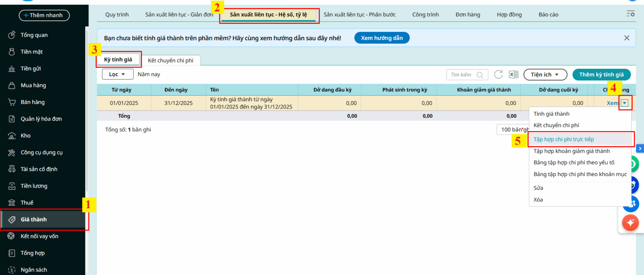644x275 pixels.
Task: Switch to Kết chuyển chi phí tab
Action: [x=171, y=60]
